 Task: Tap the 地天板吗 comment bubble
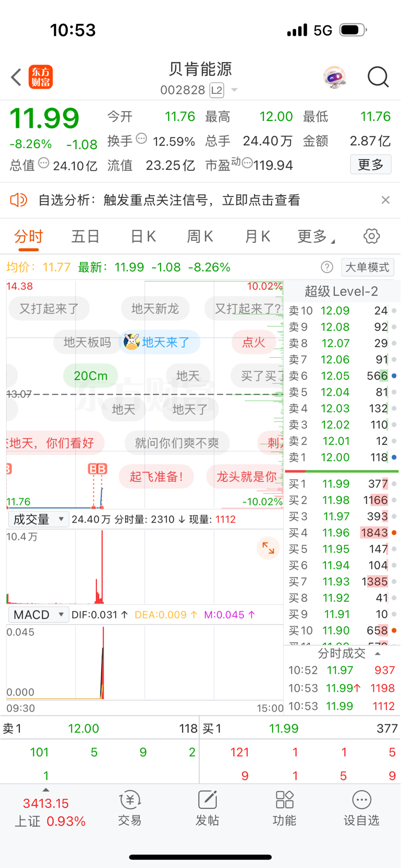87,343
